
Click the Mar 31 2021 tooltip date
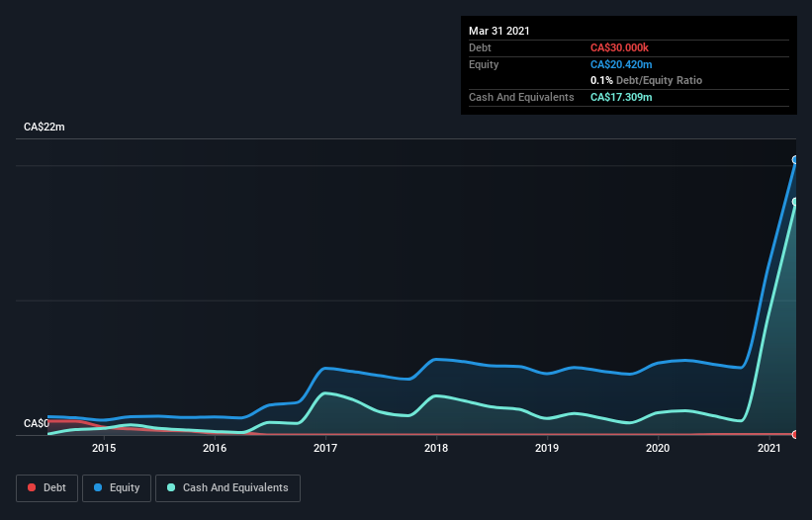pyautogui.click(x=499, y=31)
